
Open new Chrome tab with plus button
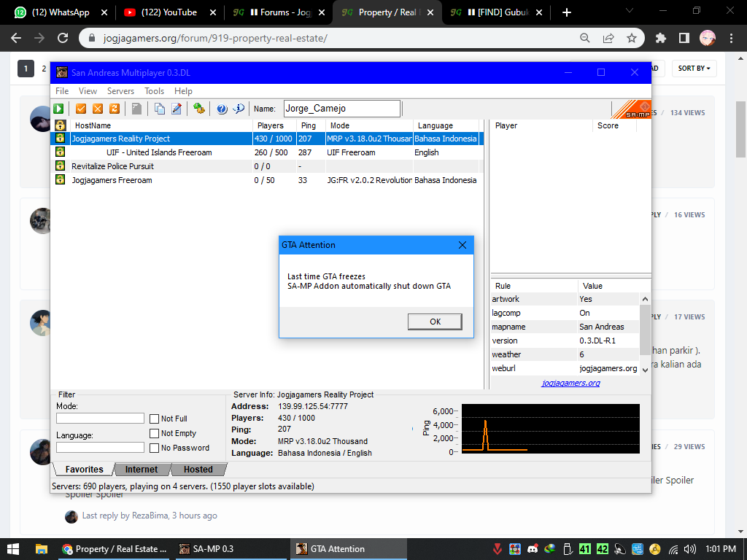(x=566, y=12)
